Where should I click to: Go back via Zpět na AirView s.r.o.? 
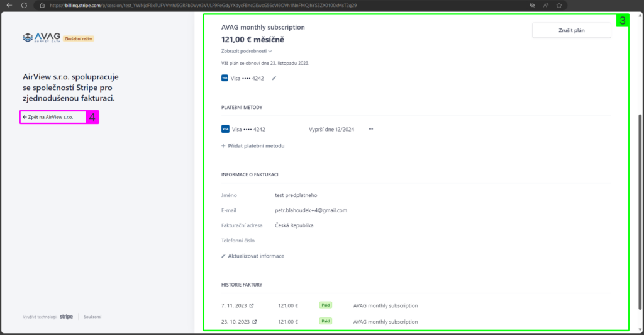[x=48, y=117]
